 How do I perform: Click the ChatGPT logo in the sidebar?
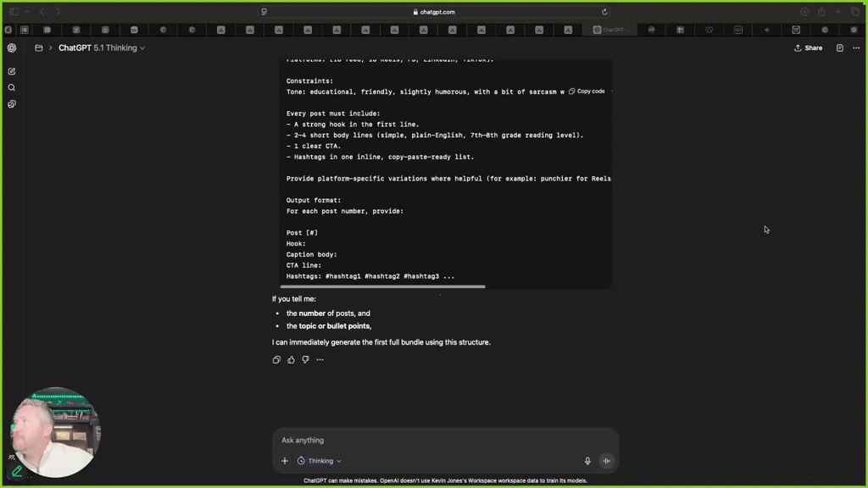(x=12, y=48)
